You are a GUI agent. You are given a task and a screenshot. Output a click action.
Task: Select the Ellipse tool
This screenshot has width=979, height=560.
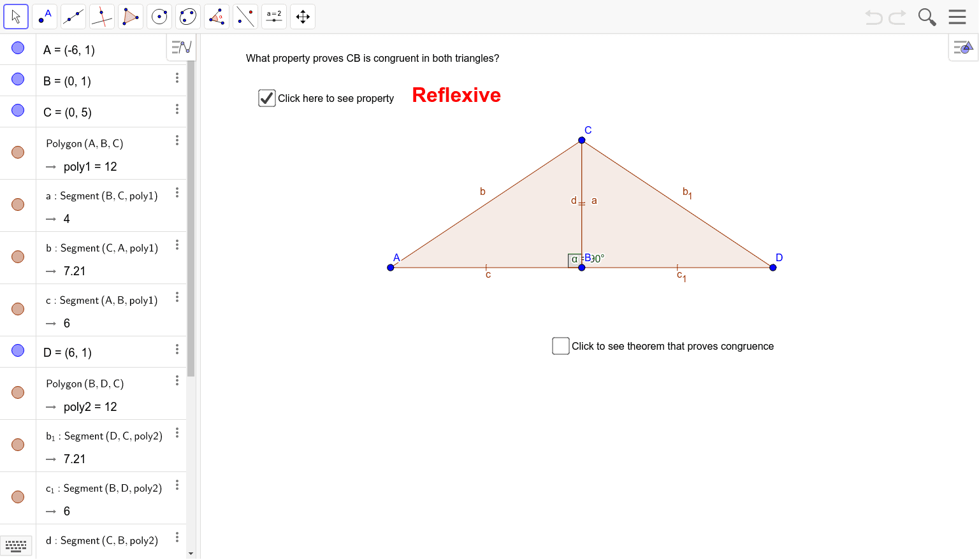coord(187,16)
